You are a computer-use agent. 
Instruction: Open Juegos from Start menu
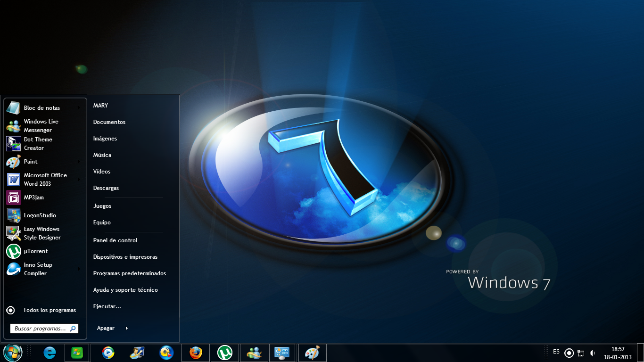102,206
